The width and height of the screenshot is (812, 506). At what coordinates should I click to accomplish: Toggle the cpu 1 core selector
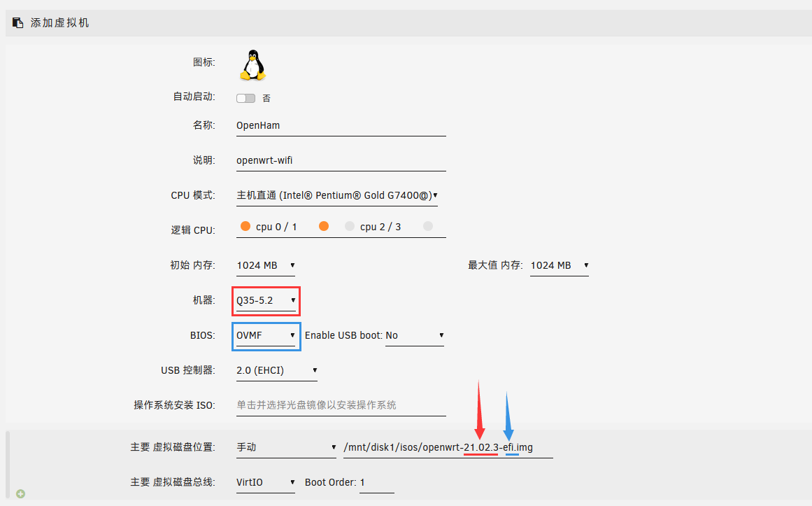(x=324, y=226)
